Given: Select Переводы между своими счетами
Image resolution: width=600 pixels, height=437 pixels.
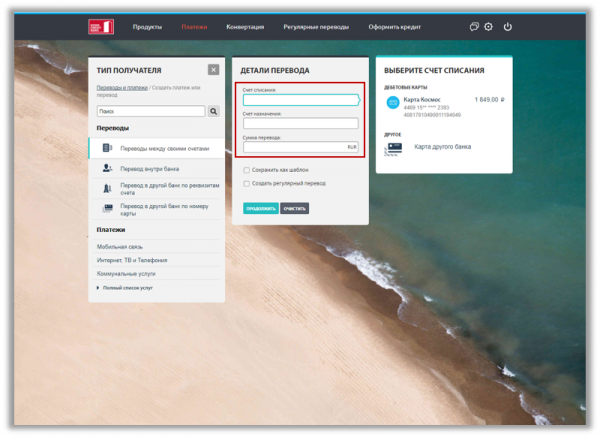Looking at the screenshot, I should pos(157,148).
